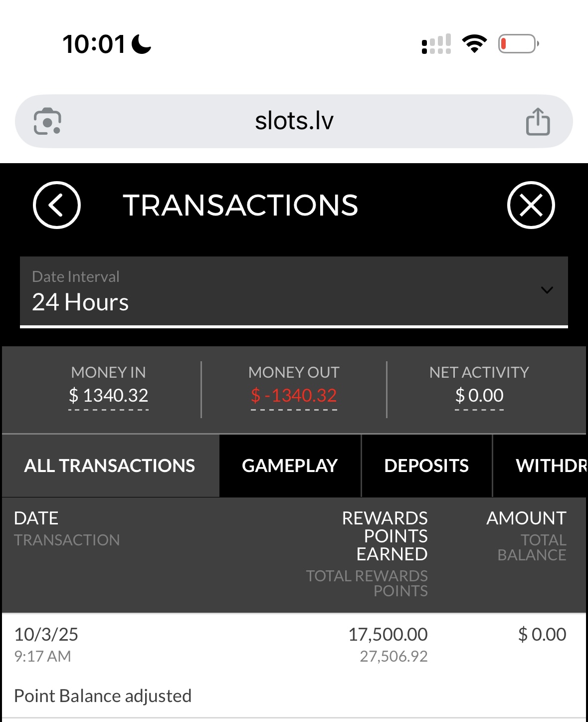This screenshot has height=722, width=588.
Task: Open the Date Interval dropdown
Action: click(x=294, y=291)
